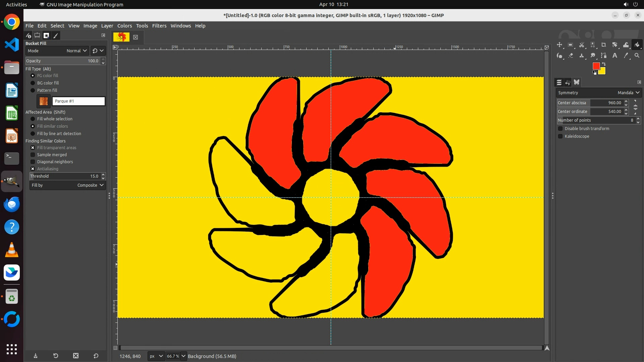644x362 pixels.
Task: Select BG color fill radio button
Action: click(x=33, y=83)
